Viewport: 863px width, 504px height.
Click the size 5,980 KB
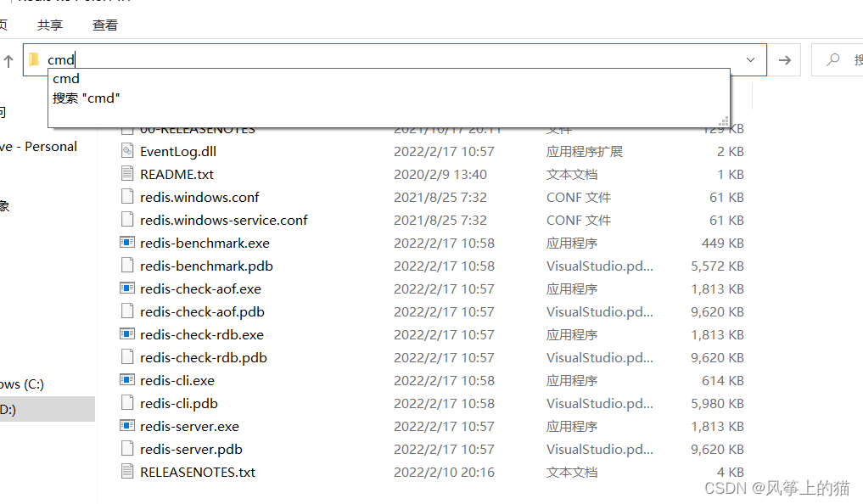717,404
